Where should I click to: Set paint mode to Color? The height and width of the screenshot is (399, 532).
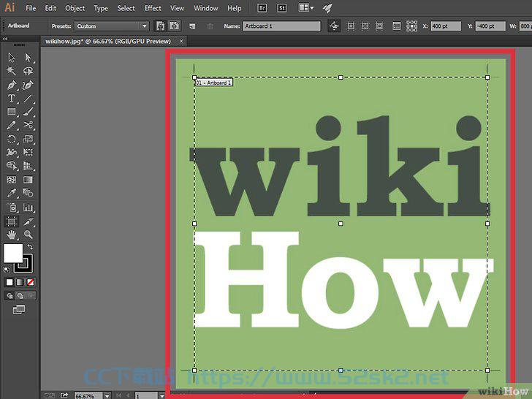[9, 282]
